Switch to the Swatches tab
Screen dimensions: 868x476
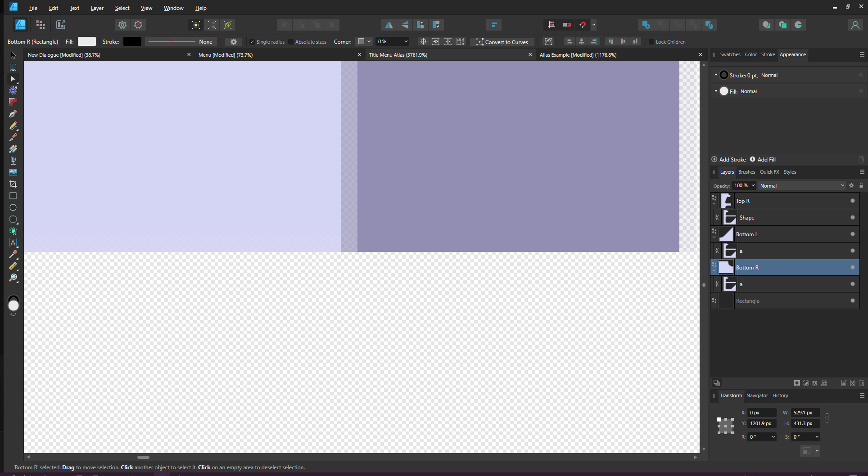click(x=730, y=54)
